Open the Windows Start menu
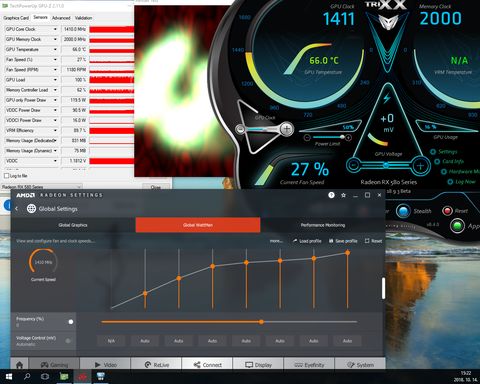480x384 pixels. coord(9,377)
